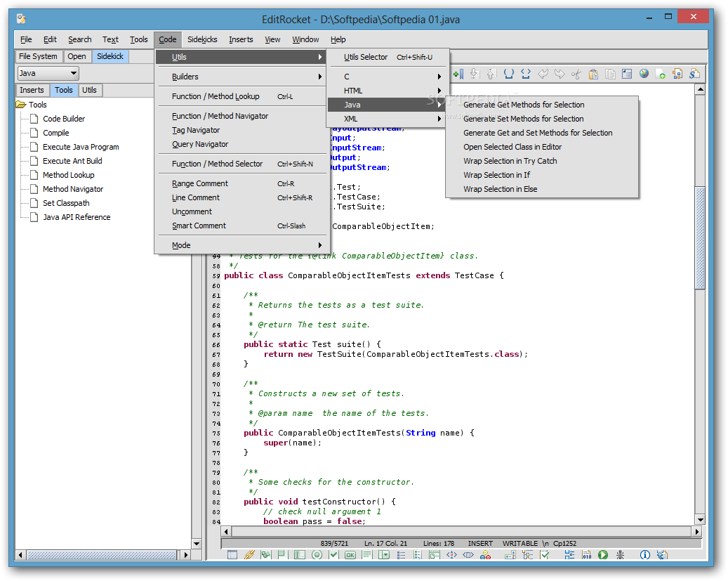This screenshot has width=728, height=581.
Task: Expand the Builders submenu
Action: [241, 77]
